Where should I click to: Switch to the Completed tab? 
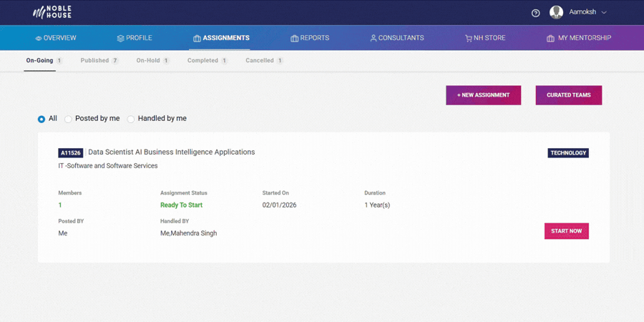pyautogui.click(x=203, y=61)
